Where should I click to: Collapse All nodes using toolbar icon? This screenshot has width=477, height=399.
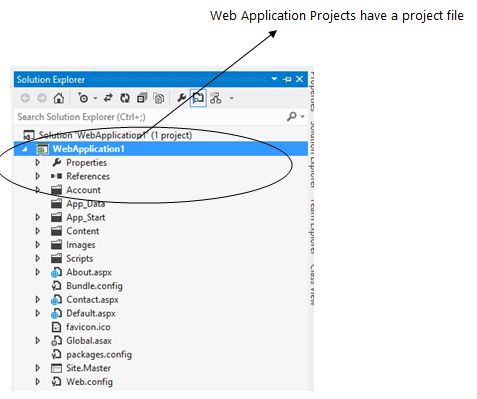coord(142,98)
